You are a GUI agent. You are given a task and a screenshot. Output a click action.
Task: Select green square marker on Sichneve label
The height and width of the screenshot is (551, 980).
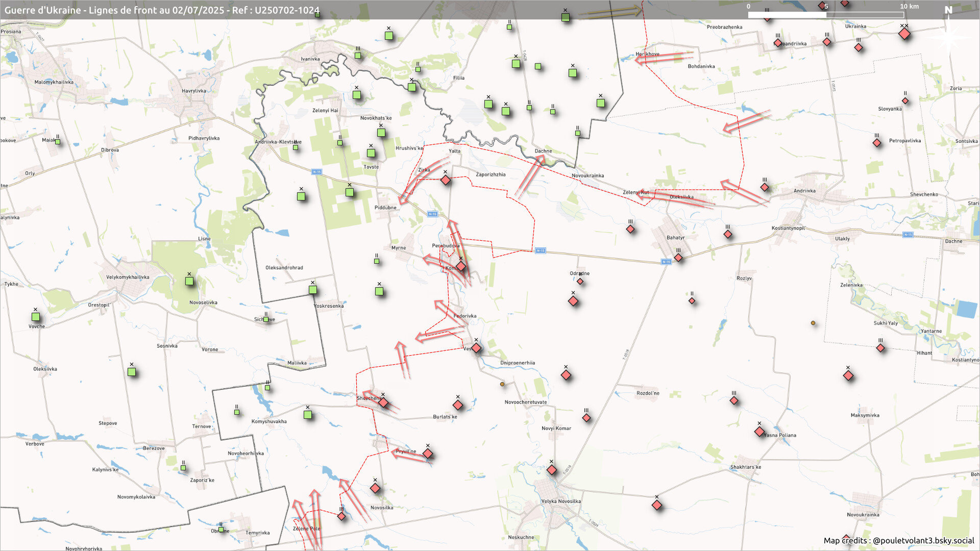coord(266,319)
